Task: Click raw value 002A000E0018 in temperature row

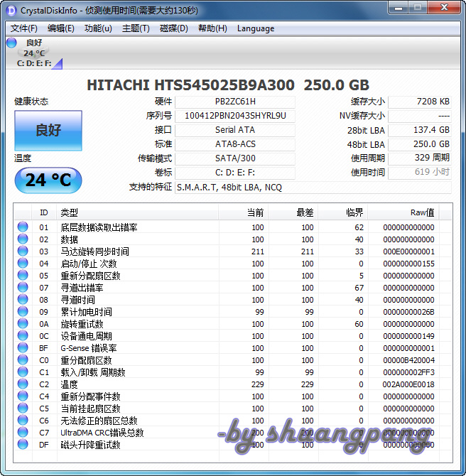Action: pos(408,384)
